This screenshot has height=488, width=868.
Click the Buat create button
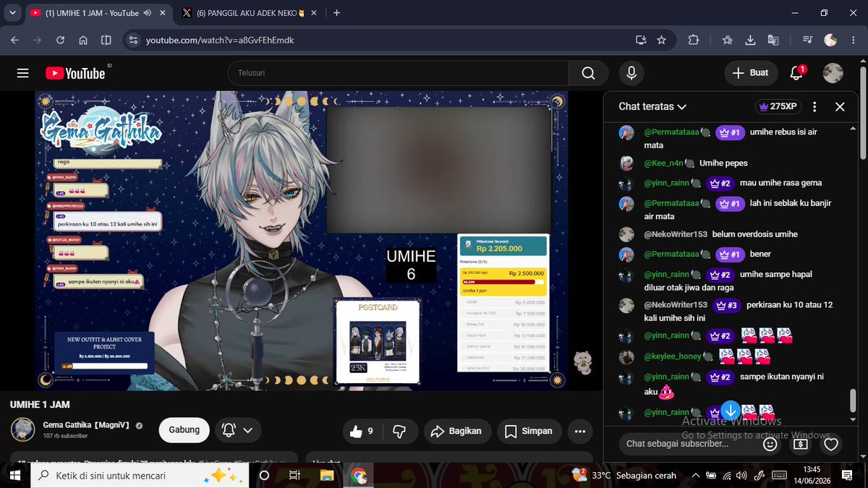[x=751, y=73]
